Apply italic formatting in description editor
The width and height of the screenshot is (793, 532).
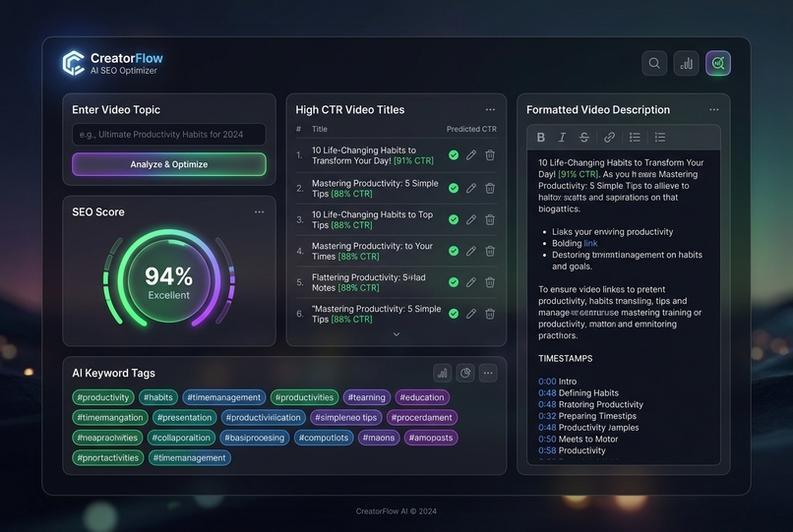click(562, 137)
